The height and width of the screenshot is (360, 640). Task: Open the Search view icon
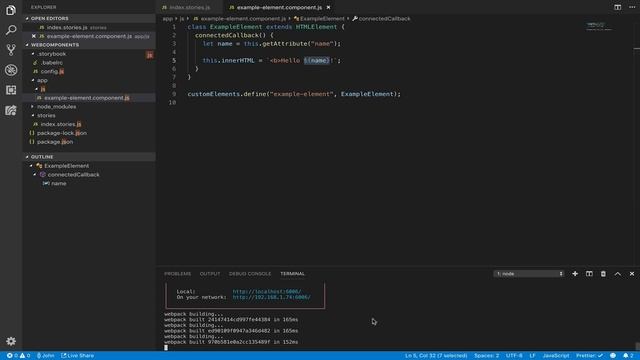(x=11, y=30)
